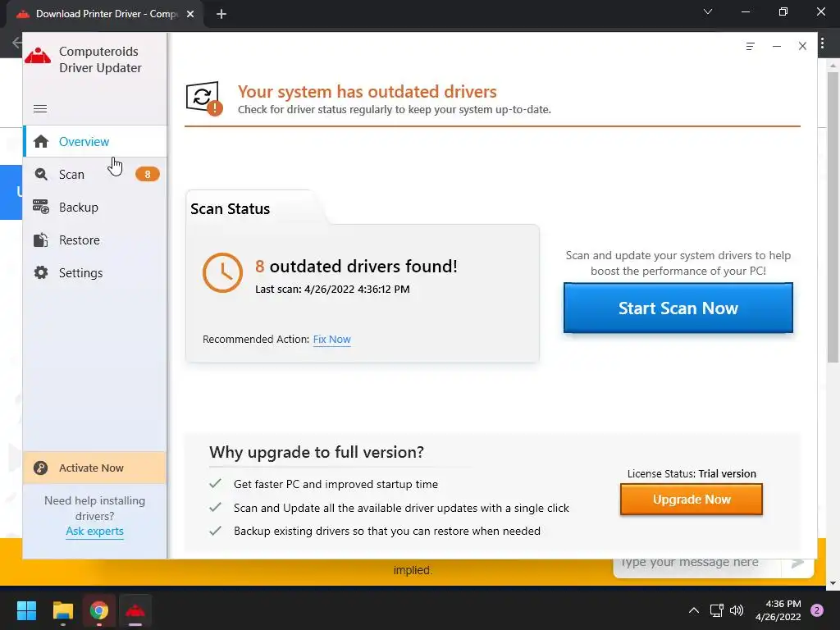This screenshot has height=630, width=840.
Task: Click the 'Why upgrade to full version?' heading
Action: coord(316,452)
